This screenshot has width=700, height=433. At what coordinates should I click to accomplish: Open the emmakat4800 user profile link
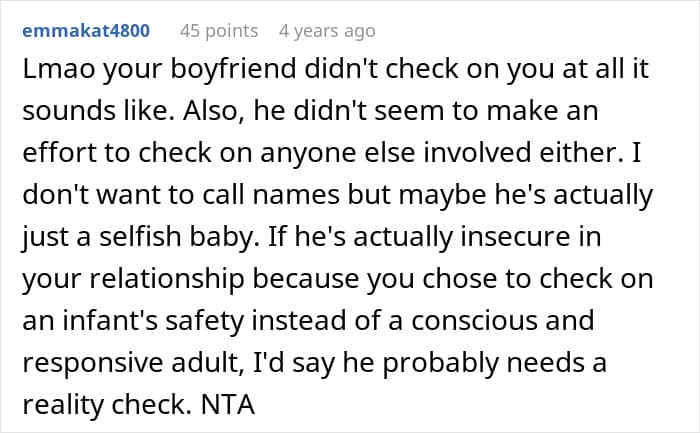tap(86, 31)
